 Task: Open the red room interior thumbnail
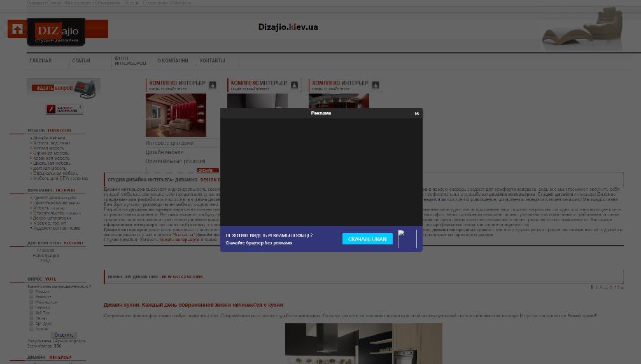point(176,115)
